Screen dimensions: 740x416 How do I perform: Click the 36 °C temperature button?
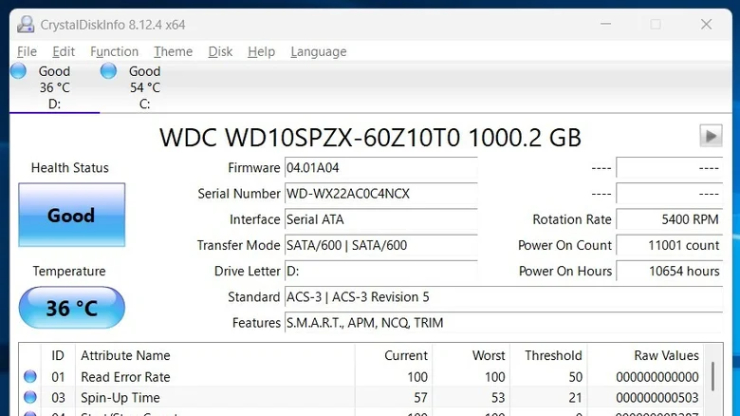tap(71, 308)
